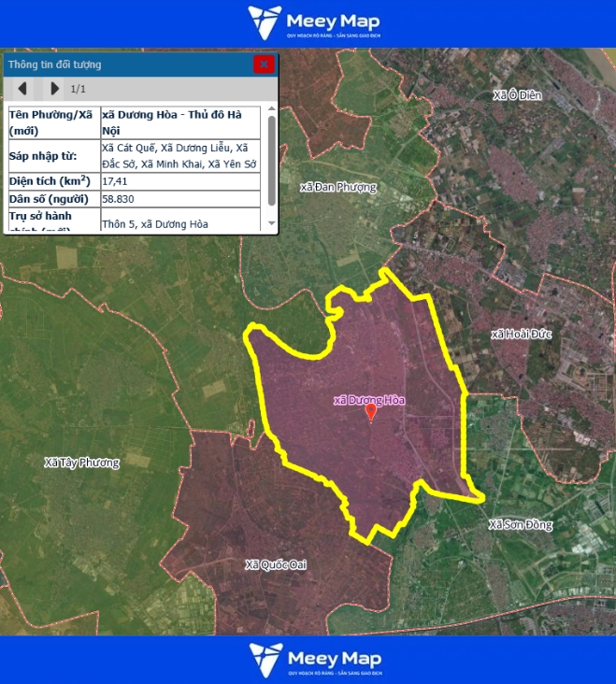The height and width of the screenshot is (684, 616).
Task: Click the Meey Map logo in top banner
Action: (x=313, y=23)
